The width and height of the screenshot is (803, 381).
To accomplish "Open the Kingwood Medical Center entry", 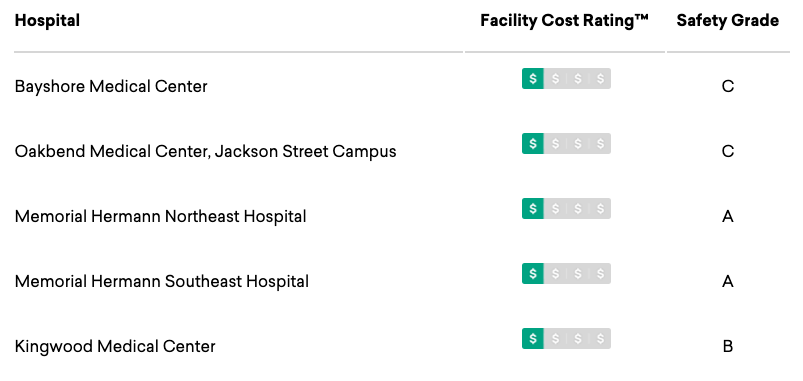I will tap(115, 347).
